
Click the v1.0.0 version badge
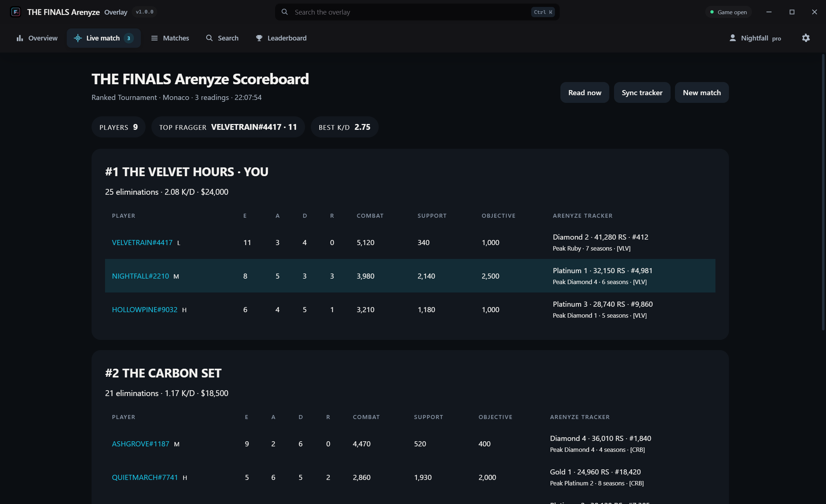[144, 12]
